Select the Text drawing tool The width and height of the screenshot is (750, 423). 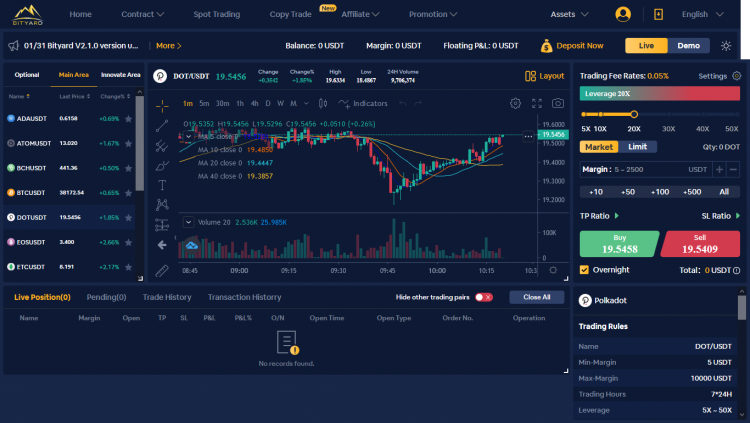pyautogui.click(x=162, y=185)
